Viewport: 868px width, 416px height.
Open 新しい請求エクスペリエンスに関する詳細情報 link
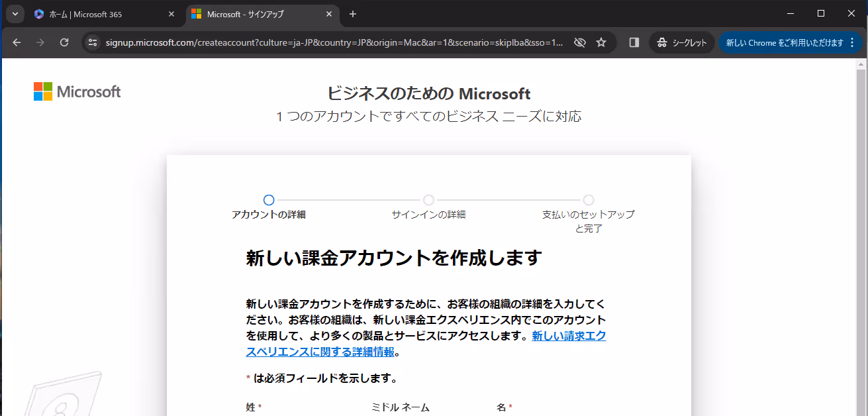click(426, 344)
